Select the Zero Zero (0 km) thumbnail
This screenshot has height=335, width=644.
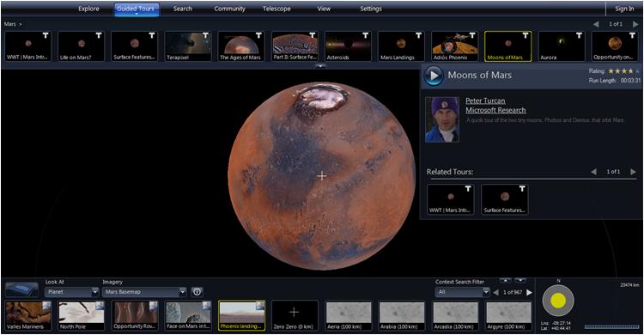pyautogui.click(x=295, y=315)
